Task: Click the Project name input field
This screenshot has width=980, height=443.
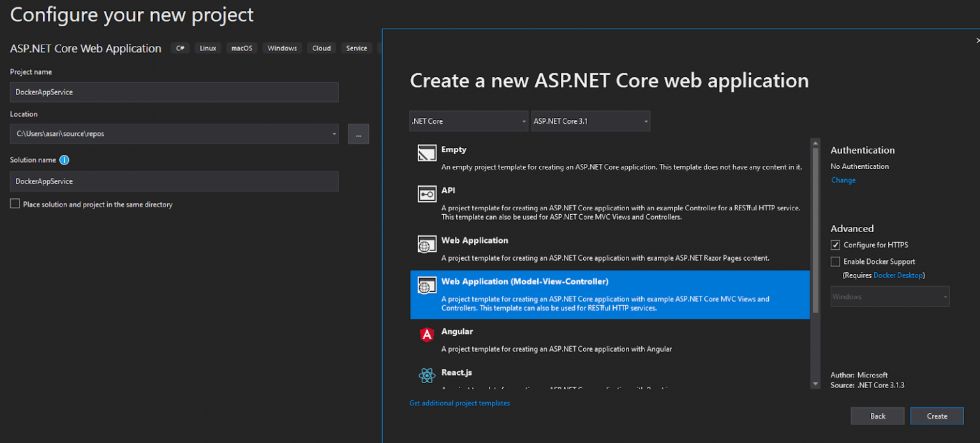Action: pos(174,92)
